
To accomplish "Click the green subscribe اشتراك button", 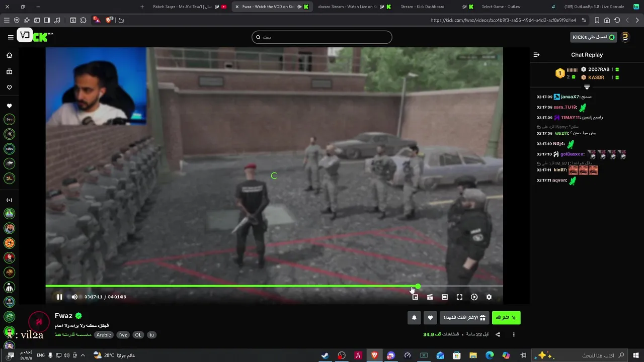I will (x=506, y=318).
